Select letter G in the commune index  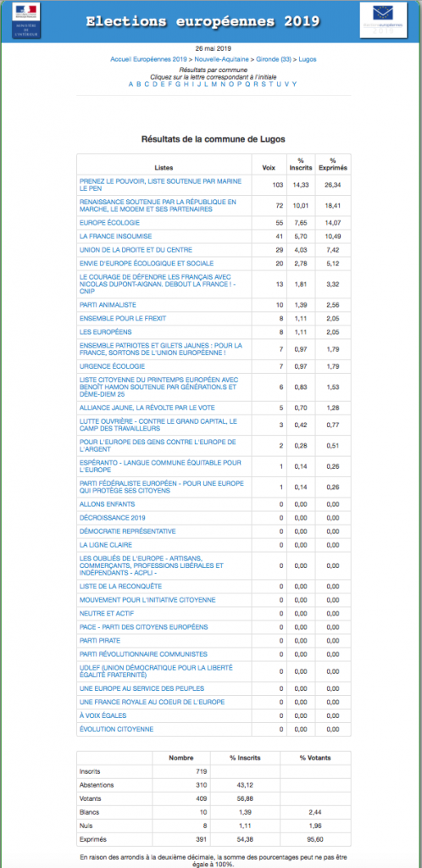(x=178, y=84)
